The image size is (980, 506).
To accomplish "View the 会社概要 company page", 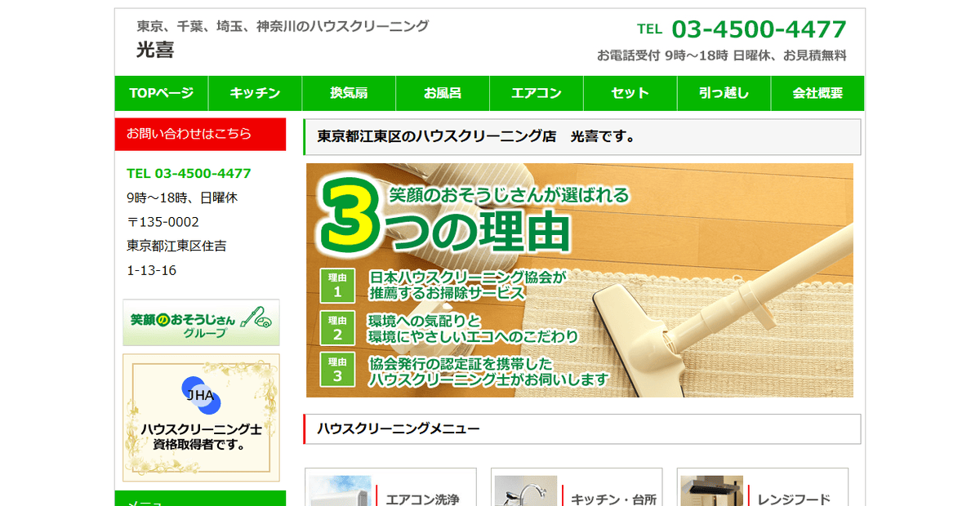I will (x=817, y=93).
